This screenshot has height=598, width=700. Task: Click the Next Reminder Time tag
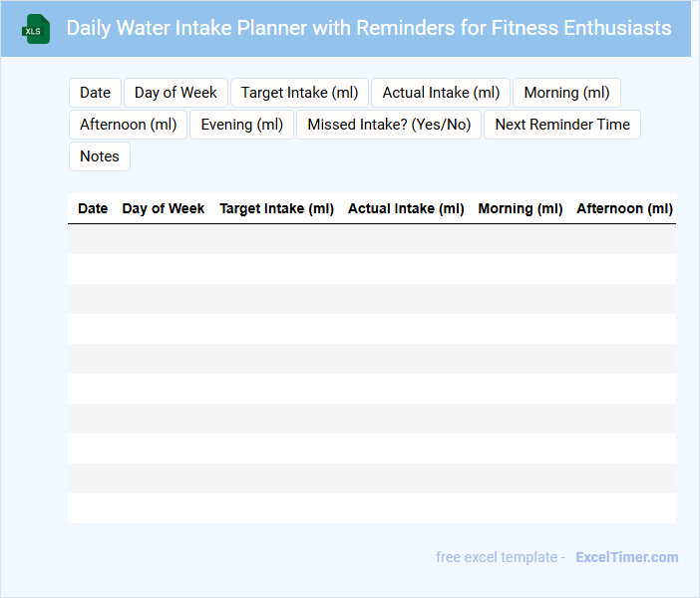tap(562, 125)
